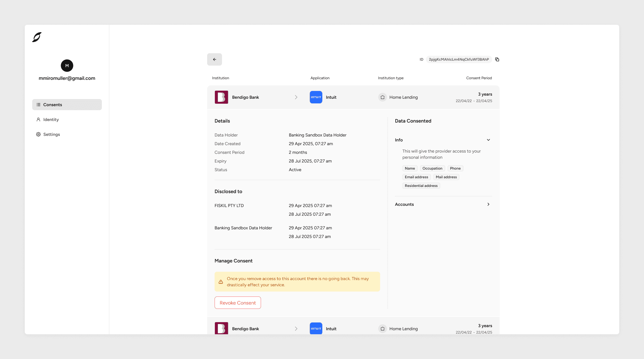The width and height of the screenshot is (644, 359).
Task: Click the back arrow button
Action: [x=214, y=59]
